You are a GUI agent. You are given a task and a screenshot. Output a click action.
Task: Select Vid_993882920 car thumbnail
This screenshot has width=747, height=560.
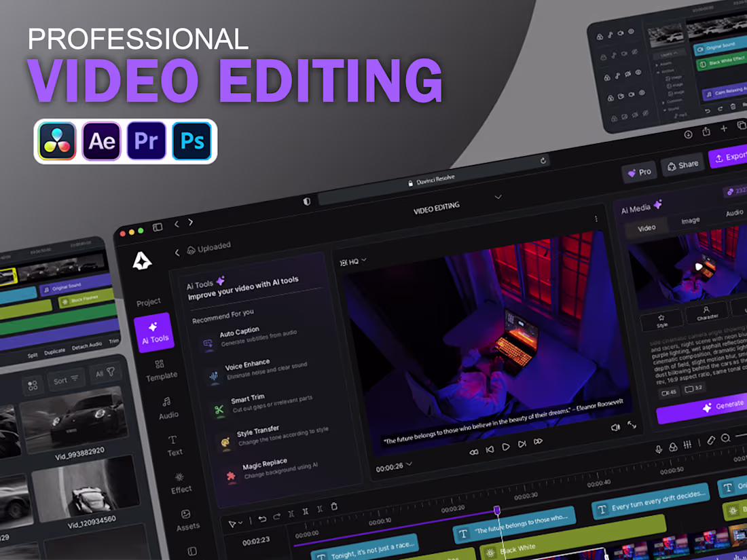click(x=74, y=420)
